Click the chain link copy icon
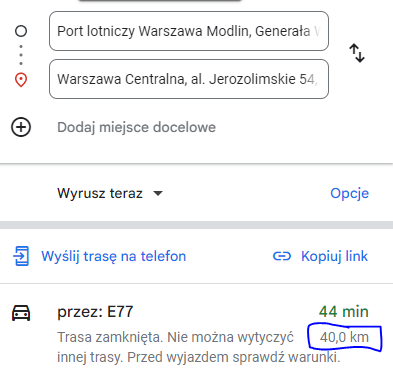 click(282, 256)
